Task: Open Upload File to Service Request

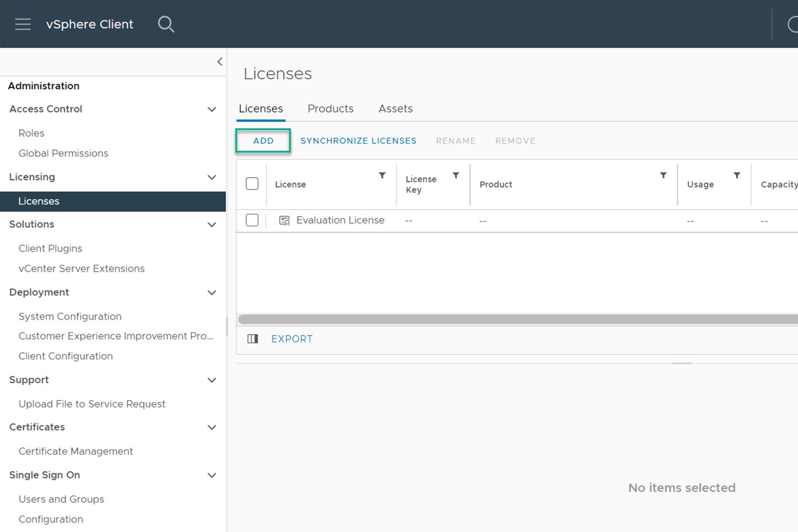Action: tap(92, 404)
